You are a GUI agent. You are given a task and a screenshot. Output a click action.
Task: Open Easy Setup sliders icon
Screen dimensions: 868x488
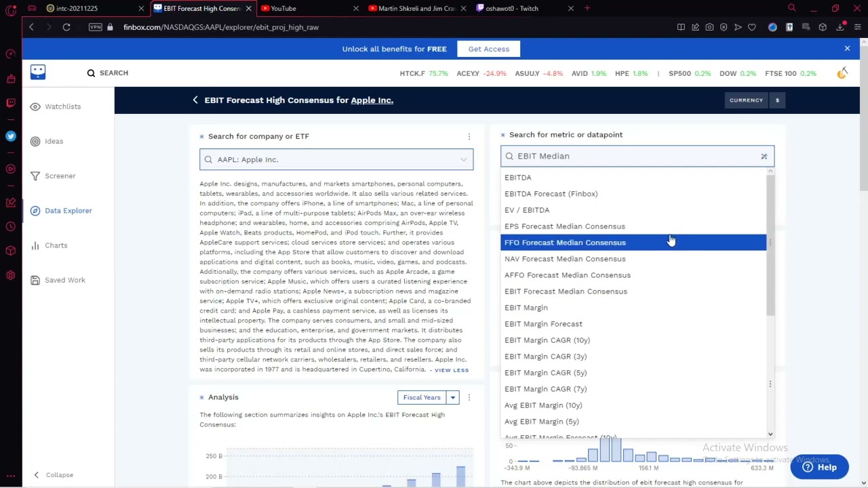pyautogui.click(x=857, y=27)
